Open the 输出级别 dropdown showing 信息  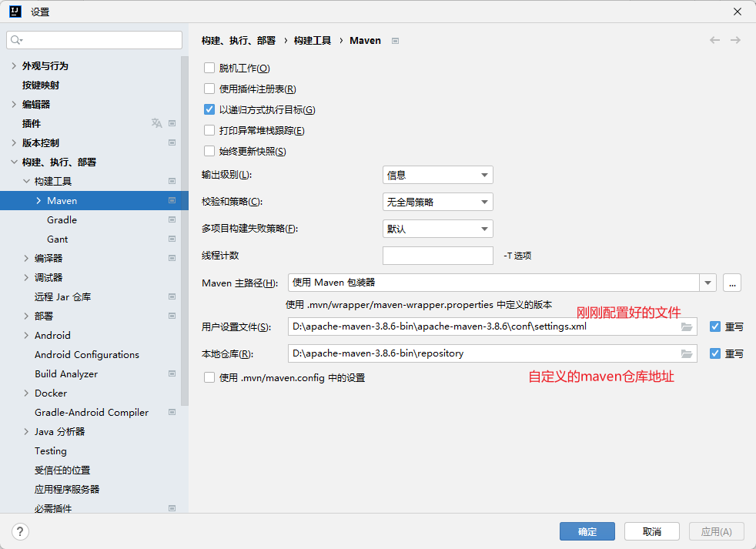click(x=437, y=175)
